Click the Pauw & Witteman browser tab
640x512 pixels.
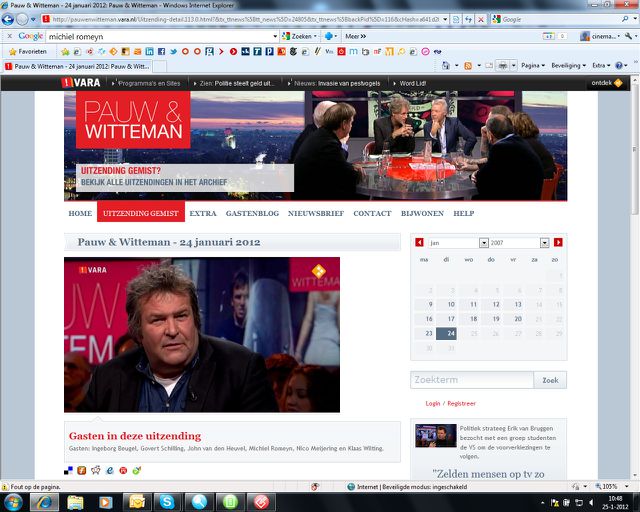click(x=77, y=66)
